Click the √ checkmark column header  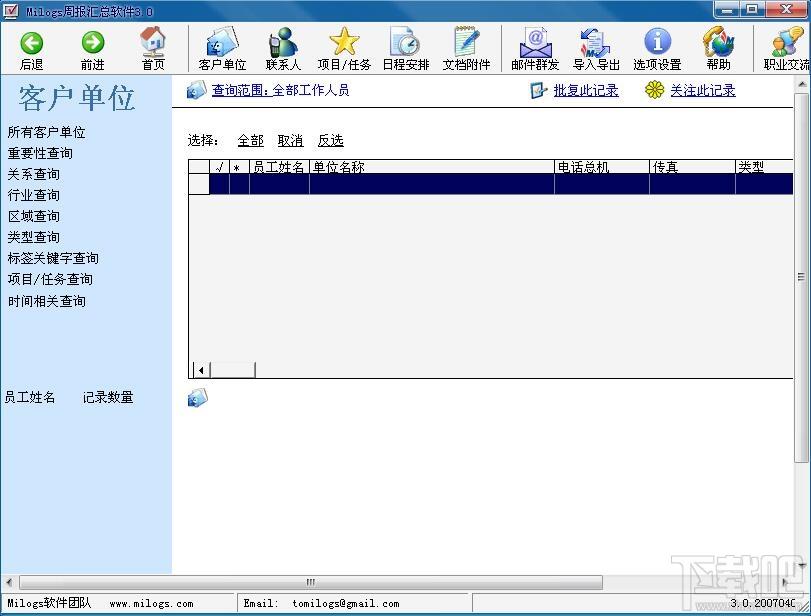coord(219,167)
